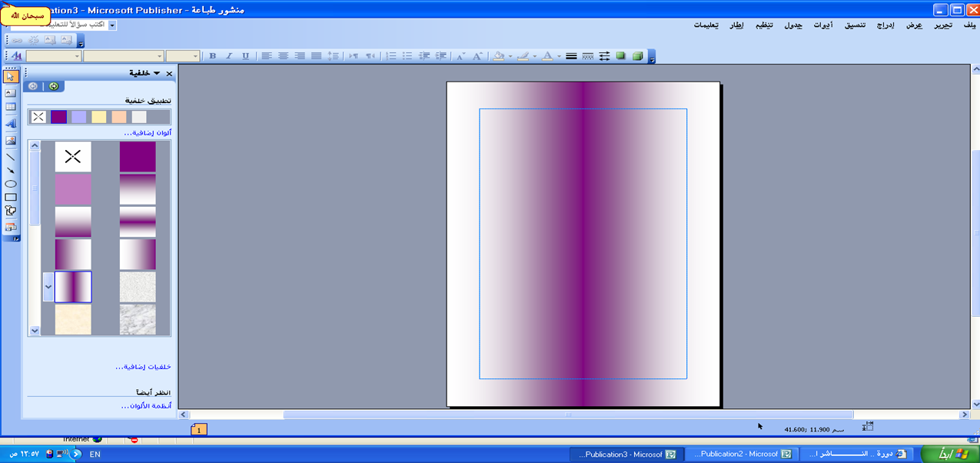
Task: Open the تنسيق menu
Action: coord(855,25)
